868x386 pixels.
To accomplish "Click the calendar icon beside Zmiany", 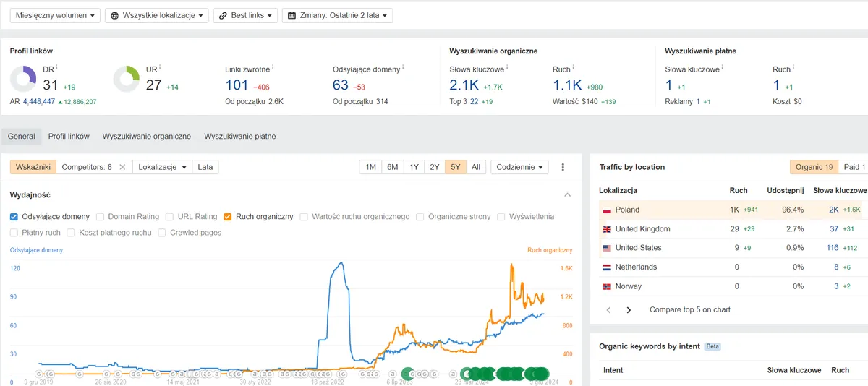I will [x=292, y=15].
